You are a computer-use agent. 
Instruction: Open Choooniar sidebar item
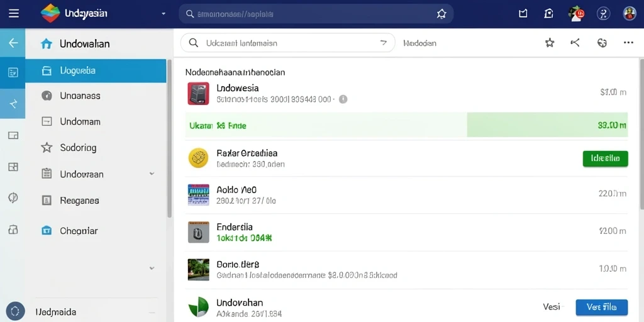click(x=96, y=231)
